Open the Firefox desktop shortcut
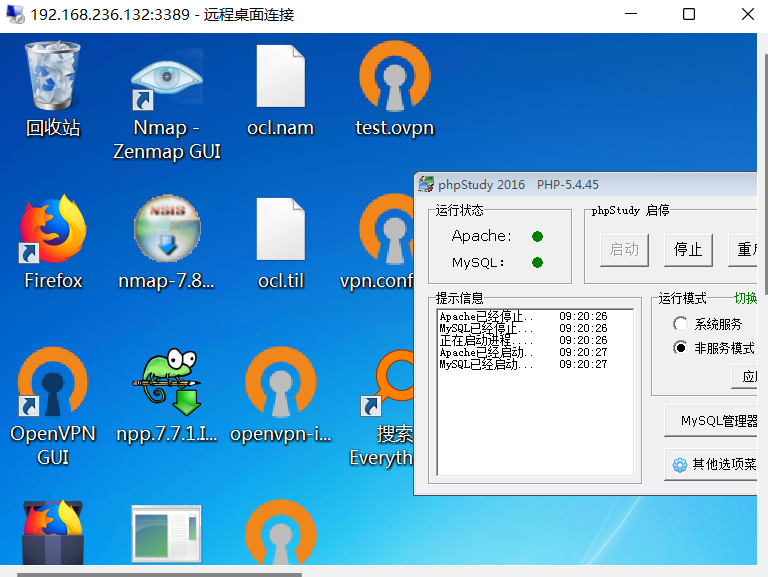Viewport: 768px width, 577px height. [x=53, y=232]
